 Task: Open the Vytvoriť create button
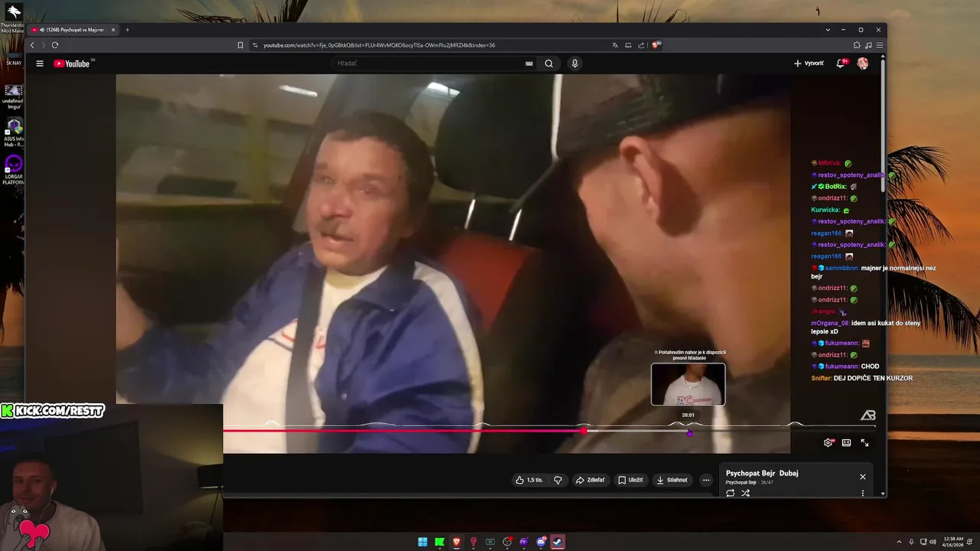[x=808, y=64]
